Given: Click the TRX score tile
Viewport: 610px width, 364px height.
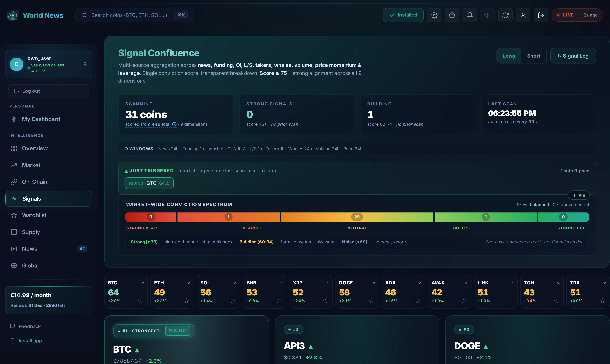Looking at the screenshot, I should [588, 292].
